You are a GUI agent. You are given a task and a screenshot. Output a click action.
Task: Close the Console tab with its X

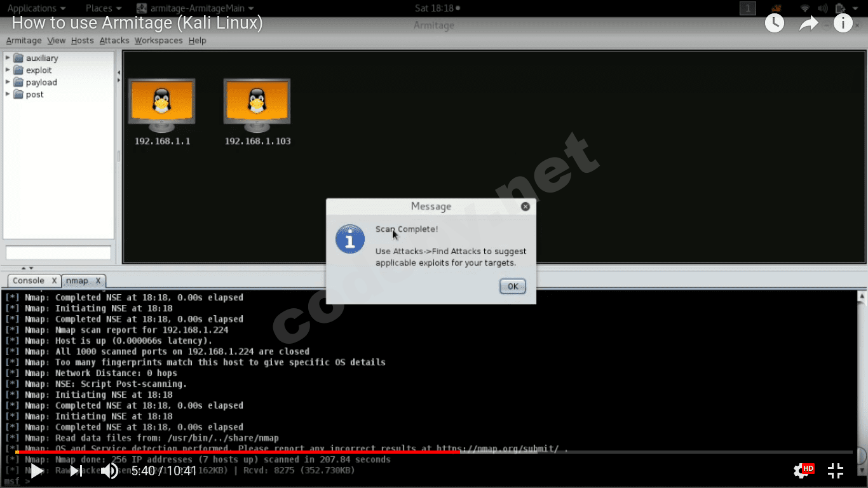(x=54, y=281)
